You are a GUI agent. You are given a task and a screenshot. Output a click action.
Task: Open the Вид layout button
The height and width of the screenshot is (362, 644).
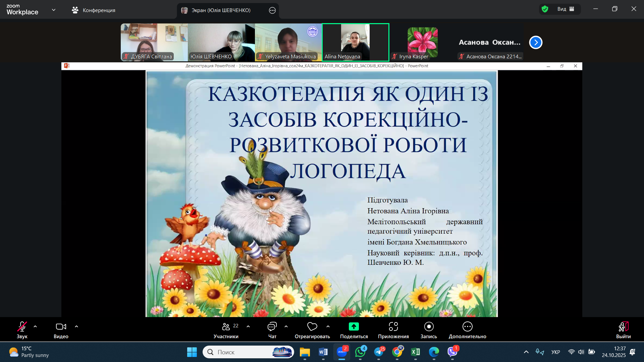tap(566, 9)
